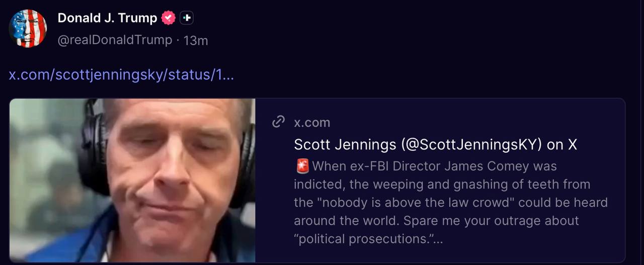Follow the x.com/scottjenningsky/status link

(x=121, y=75)
